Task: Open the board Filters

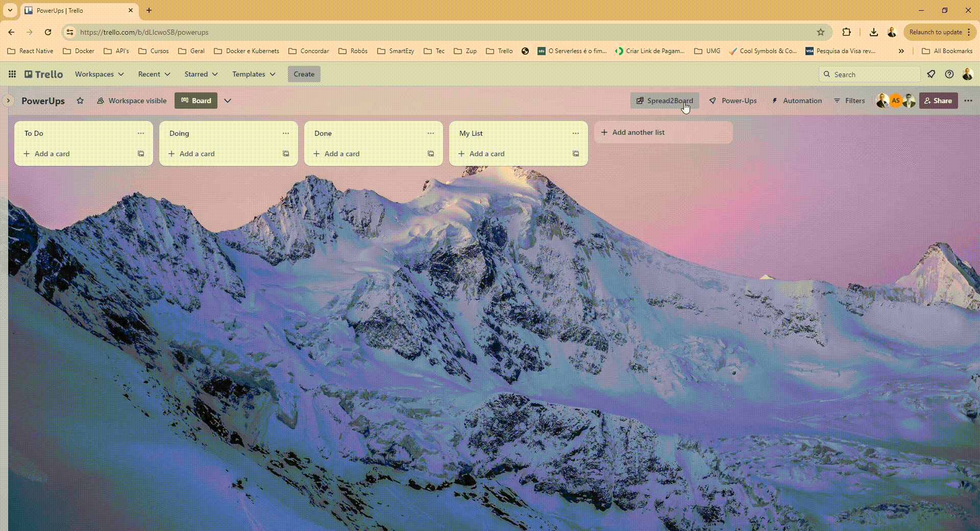Action: click(849, 101)
